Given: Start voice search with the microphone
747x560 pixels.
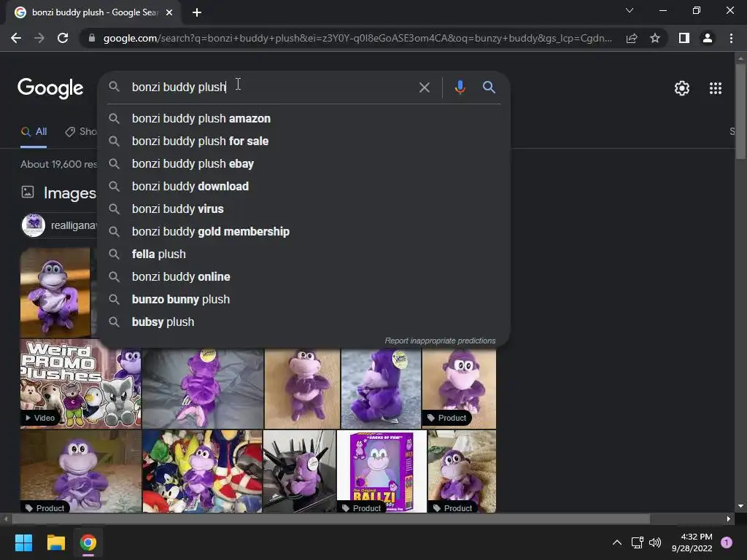Looking at the screenshot, I should tap(460, 87).
